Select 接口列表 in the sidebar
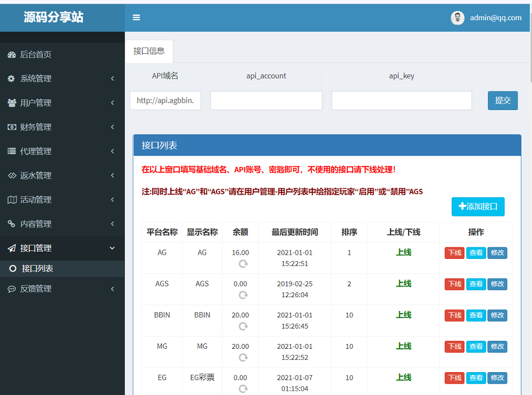 pos(62,268)
